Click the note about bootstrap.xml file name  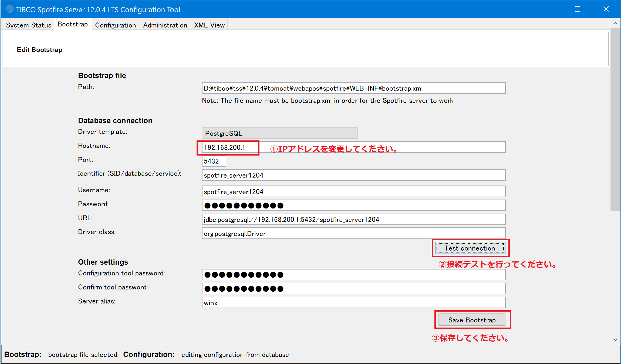[x=328, y=101]
